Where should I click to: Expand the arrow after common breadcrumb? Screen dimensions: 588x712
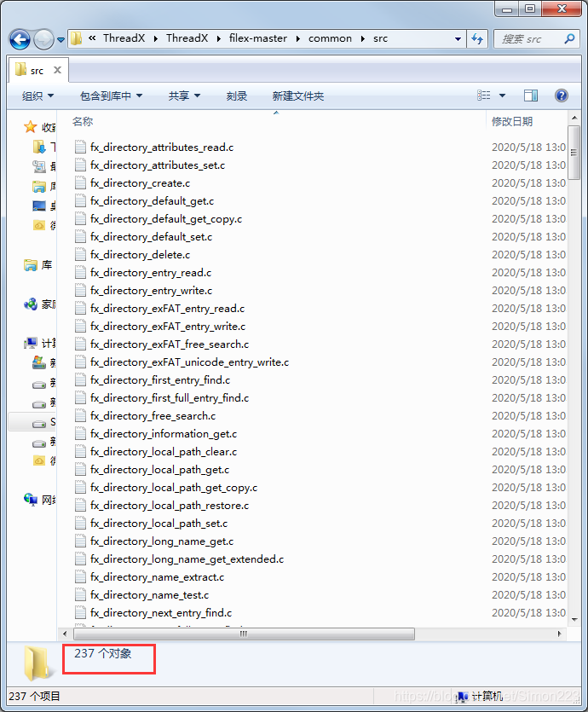[362, 39]
